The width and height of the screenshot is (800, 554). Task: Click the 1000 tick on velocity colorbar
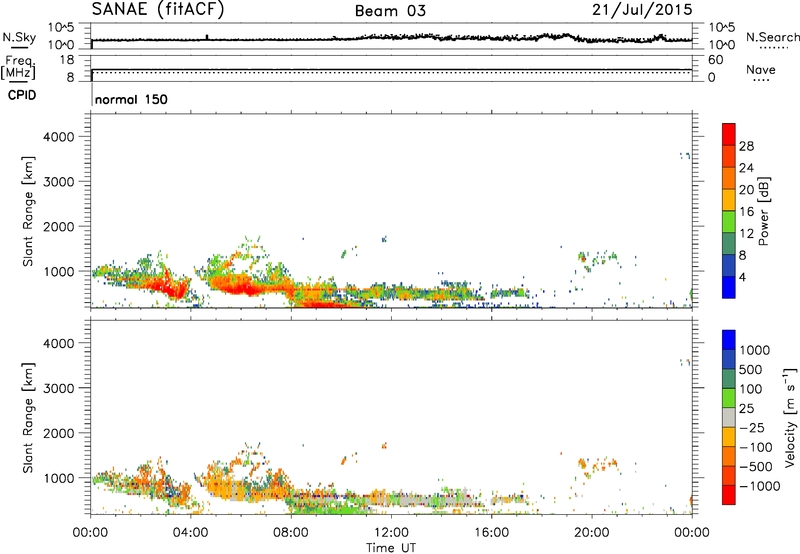(755, 350)
